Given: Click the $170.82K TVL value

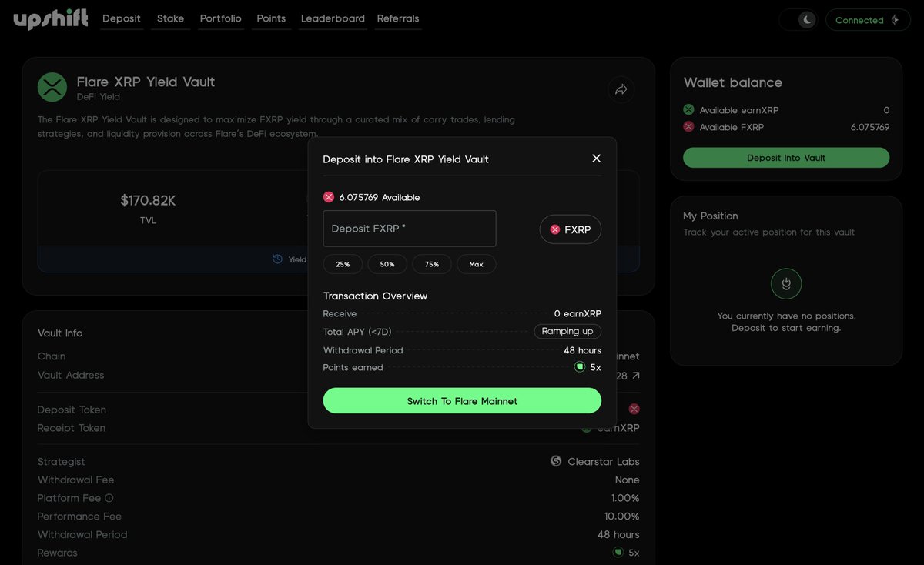Looking at the screenshot, I should (148, 201).
